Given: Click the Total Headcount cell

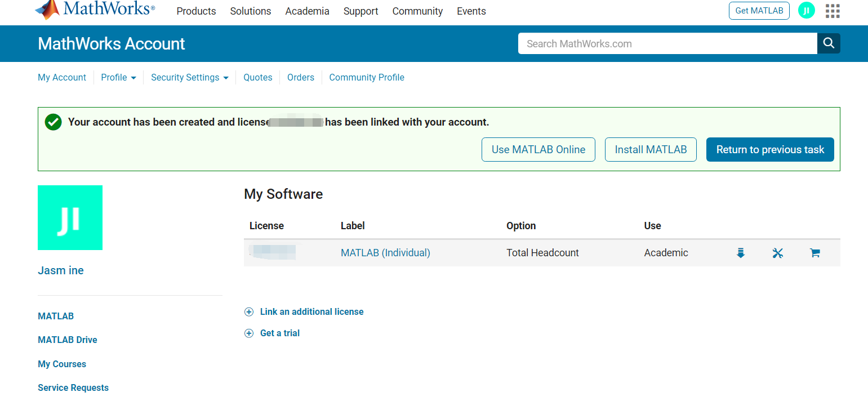Looking at the screenshot, I should coord(542,253).
